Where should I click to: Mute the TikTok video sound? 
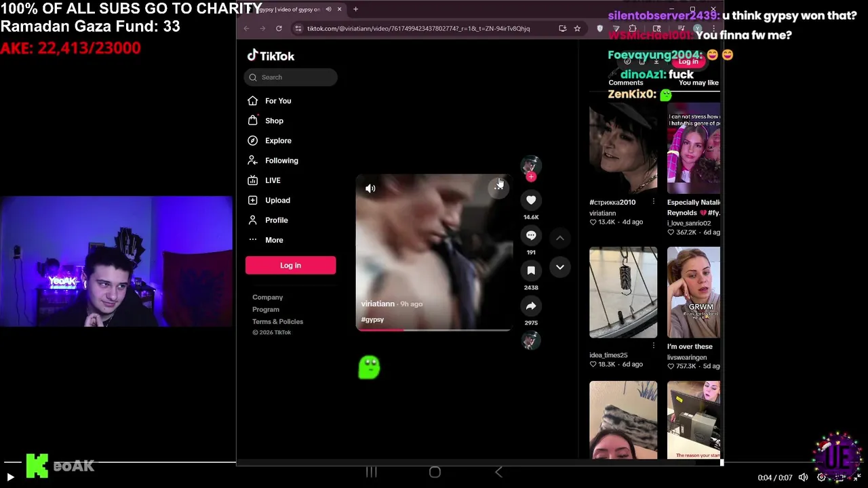(370, 188)
